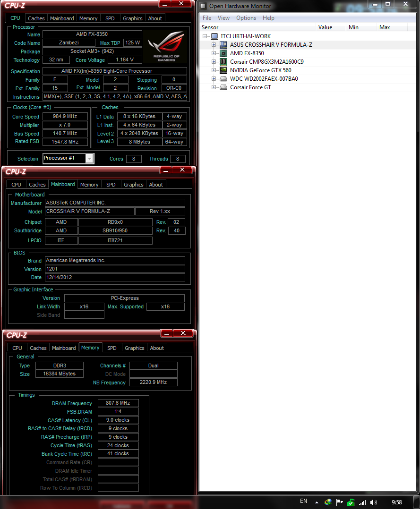Click the Show Desktop button at taskbar edge
The width and height of the screenshot is (420, 510).
(416, 502)
